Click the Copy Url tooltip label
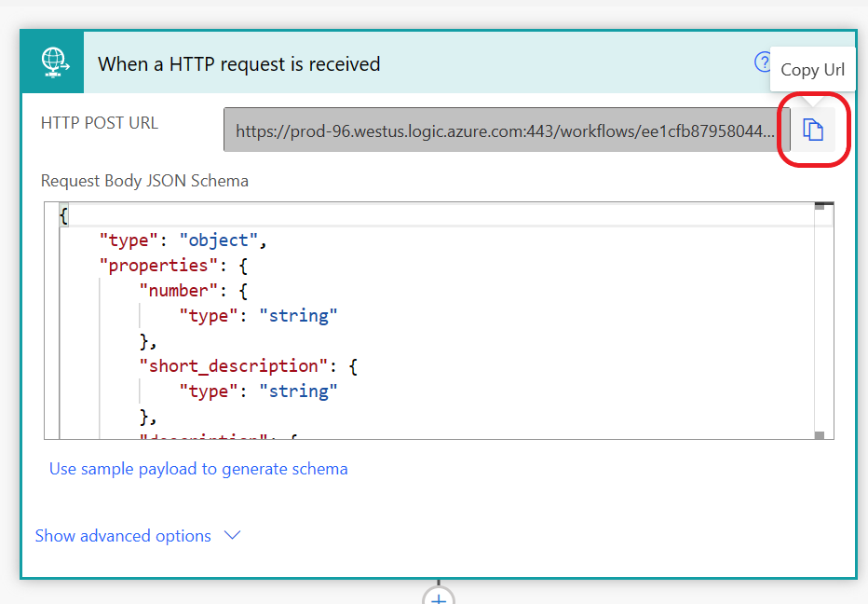The width and height of the screenshot is (868, 604). pyautogui.click(x=812, y=70)
